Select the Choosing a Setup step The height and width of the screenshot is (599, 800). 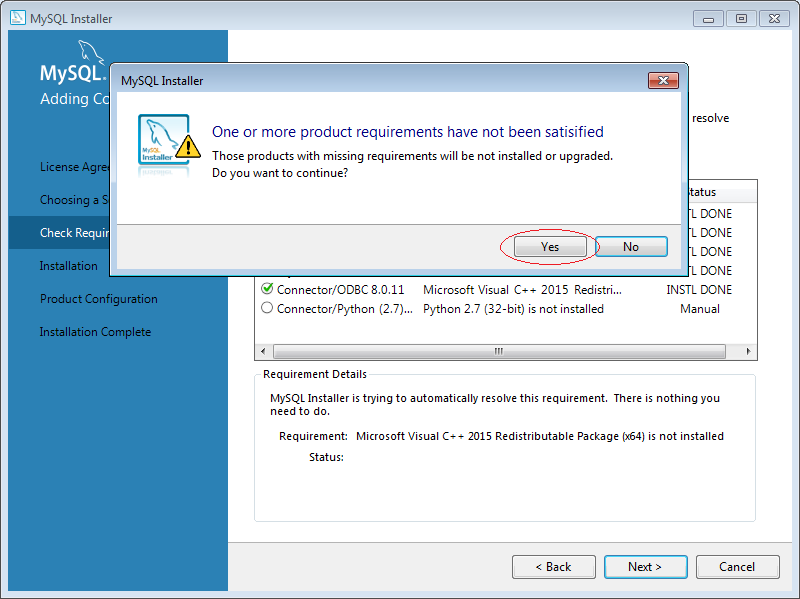coord(74,200)
